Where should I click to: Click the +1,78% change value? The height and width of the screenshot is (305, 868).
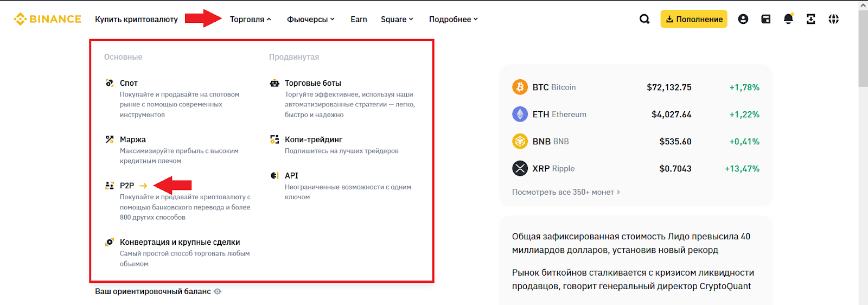click(744, 87)
